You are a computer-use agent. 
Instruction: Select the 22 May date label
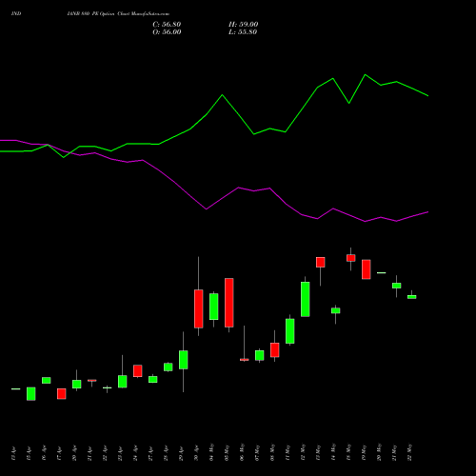click(x=409, y=452)
